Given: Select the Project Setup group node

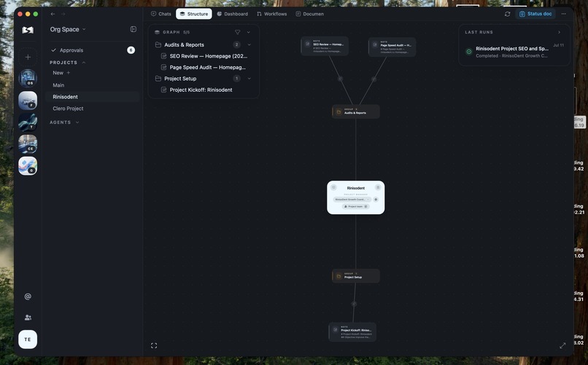Looking at the screenshot, I should [356, 276].
